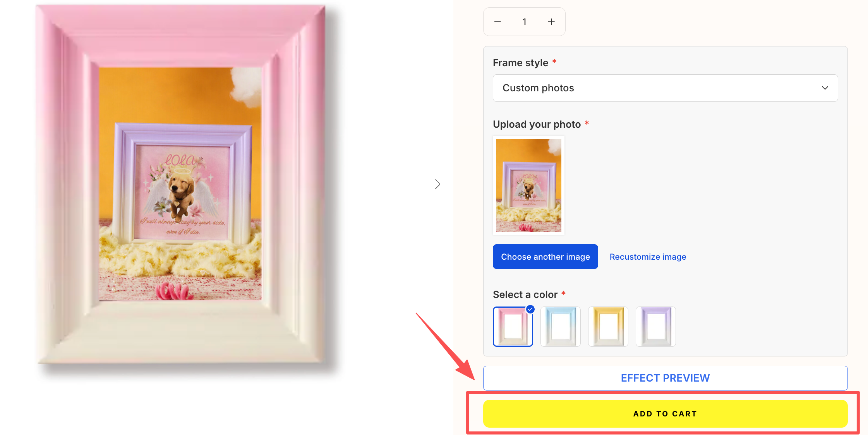The height and width of the screenshot is (435, 868).
Task: Go to next product image arrow
Action: [437, 184]
